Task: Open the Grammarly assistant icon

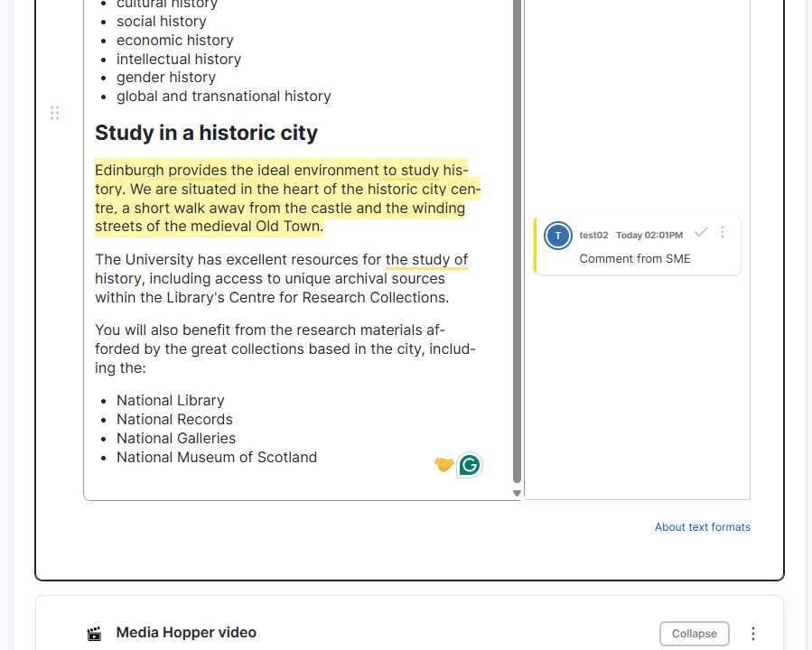Action: pyautogui.click(x=469, y=464)
